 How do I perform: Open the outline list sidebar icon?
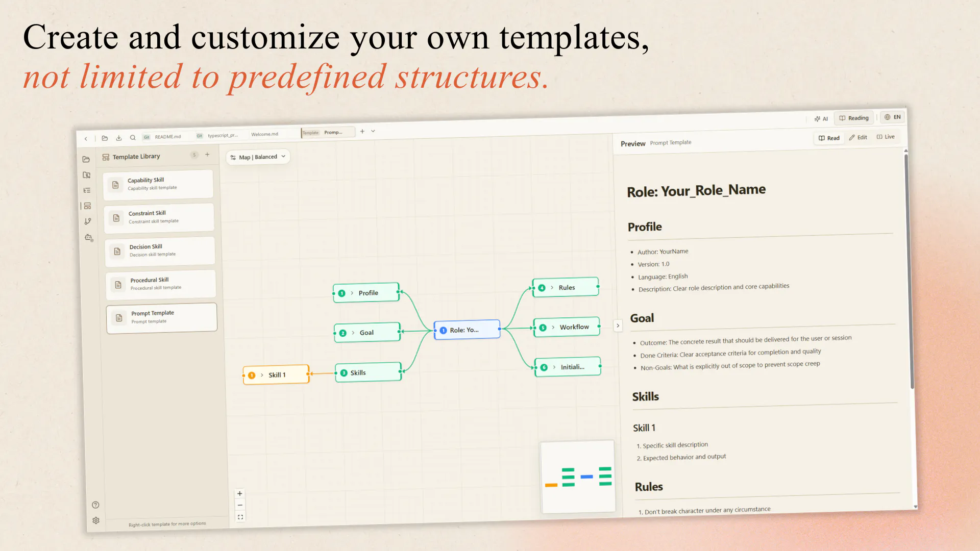[x=87, y=190]
